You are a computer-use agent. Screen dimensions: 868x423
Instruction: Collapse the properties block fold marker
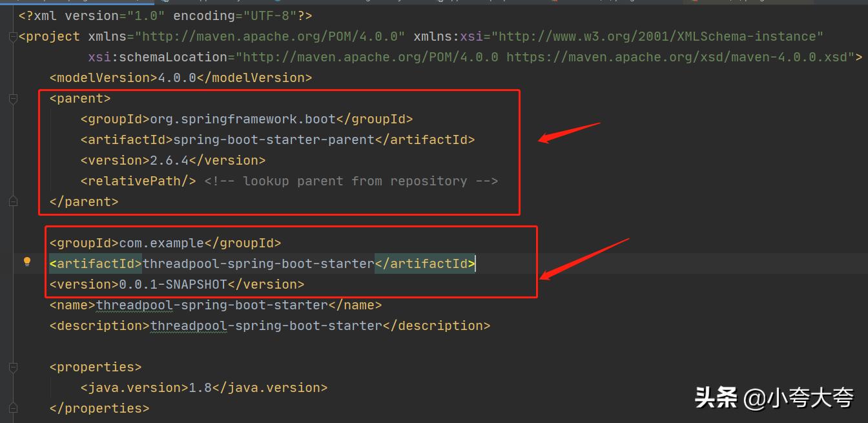13,367
